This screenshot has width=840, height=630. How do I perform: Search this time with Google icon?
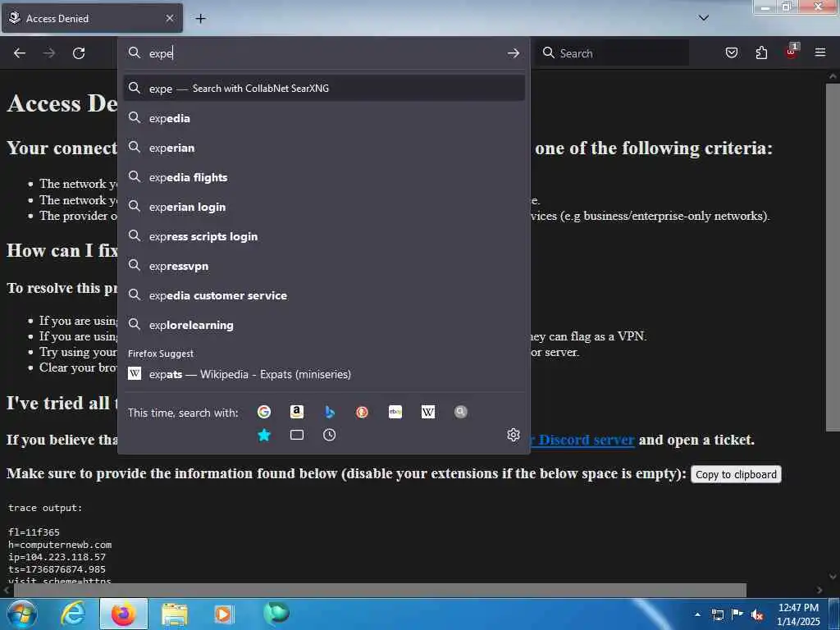263,412
